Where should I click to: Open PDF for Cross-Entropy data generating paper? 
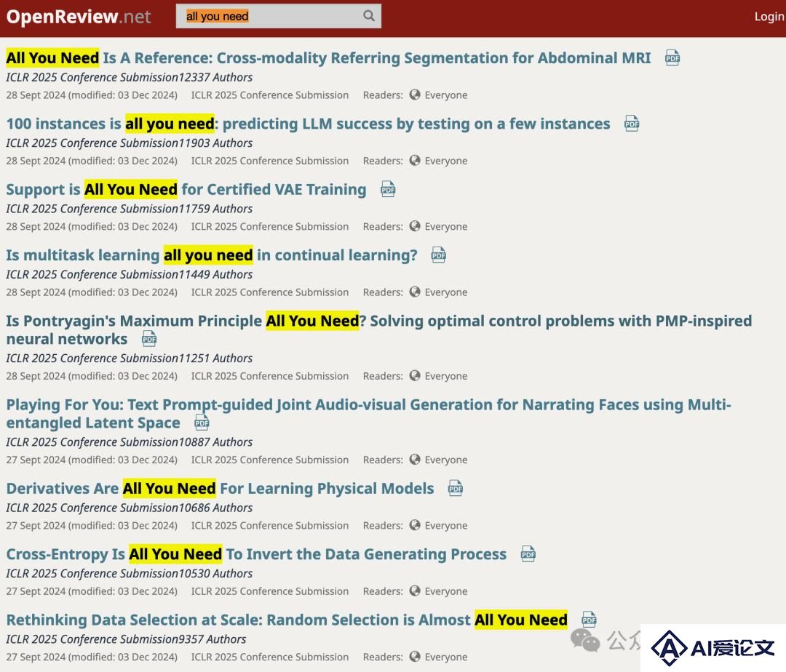pyautogui.click(x=528, y=554)
